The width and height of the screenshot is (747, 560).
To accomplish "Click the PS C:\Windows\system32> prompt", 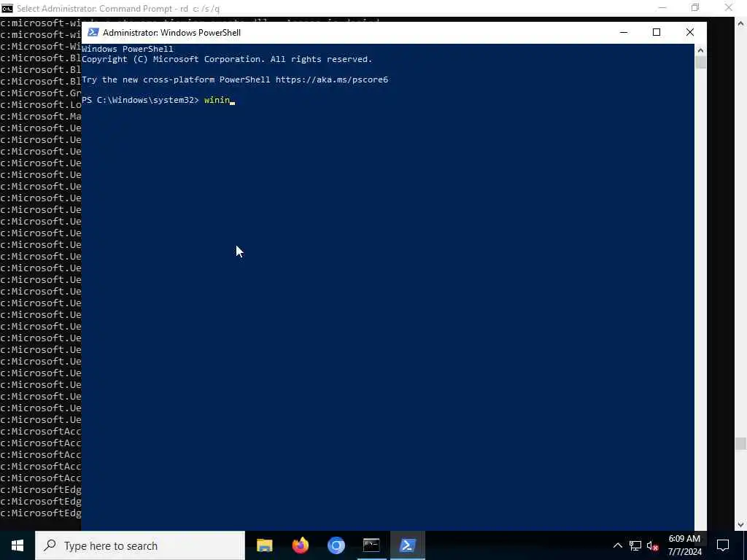I will click(x=140, y=100).
